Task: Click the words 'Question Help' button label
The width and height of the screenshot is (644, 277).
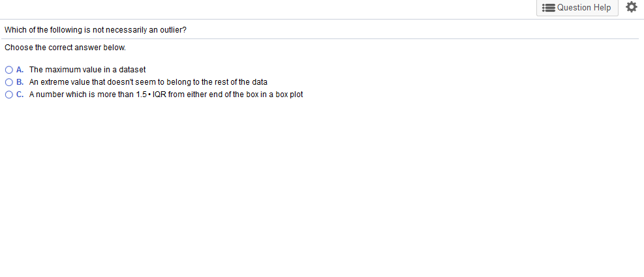Action: 584,8
